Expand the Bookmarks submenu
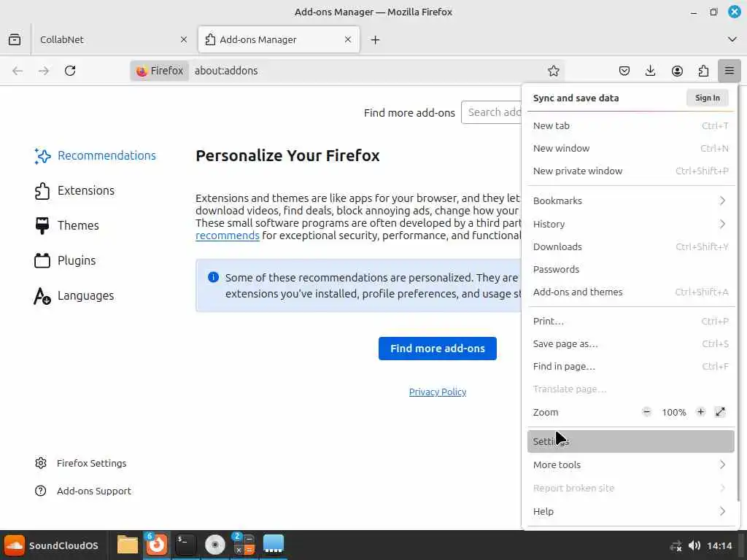This screenshot has width=747, height=560. pos(631,201)
